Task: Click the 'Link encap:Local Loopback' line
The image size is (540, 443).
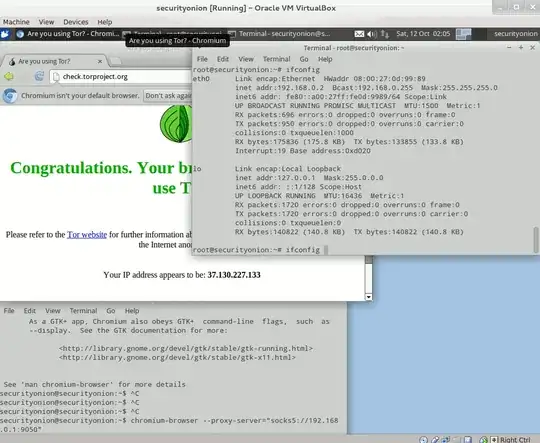Action: pos(288,169)
